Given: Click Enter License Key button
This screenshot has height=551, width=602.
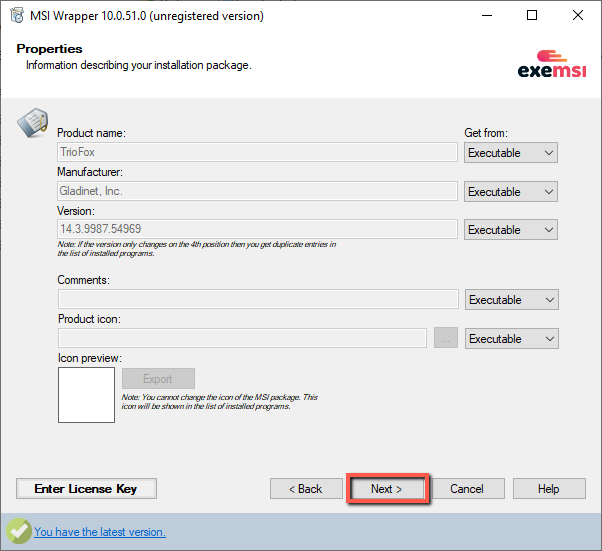Looking at the screenshot, I should point(86,488).
